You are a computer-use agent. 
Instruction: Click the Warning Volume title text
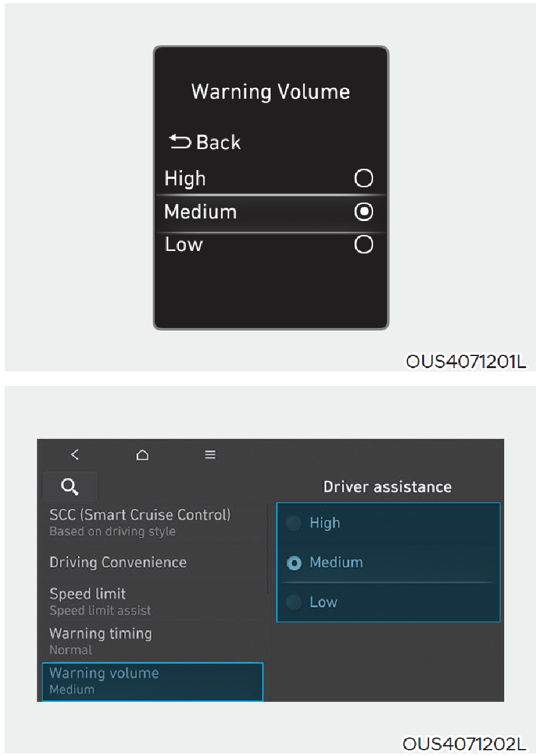tap(271, 92)
